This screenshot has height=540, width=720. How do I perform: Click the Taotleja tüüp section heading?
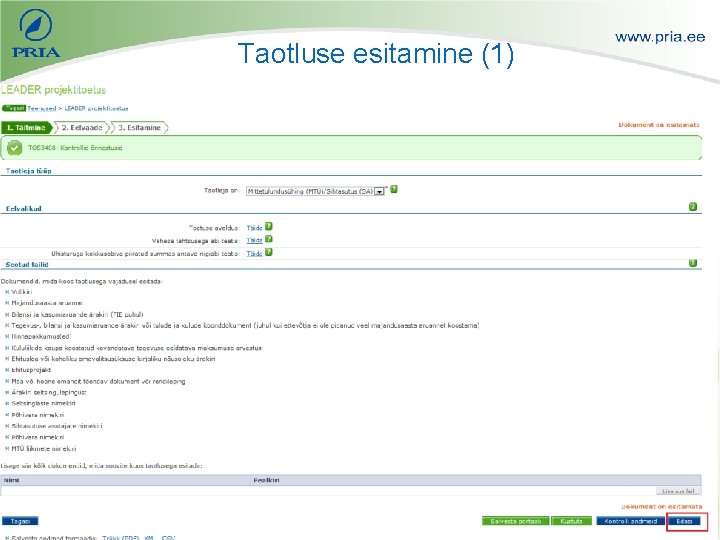click(28, 171)
